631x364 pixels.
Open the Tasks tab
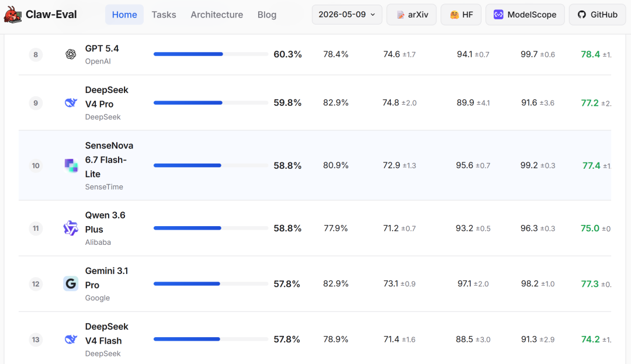(x=164, y=15)
